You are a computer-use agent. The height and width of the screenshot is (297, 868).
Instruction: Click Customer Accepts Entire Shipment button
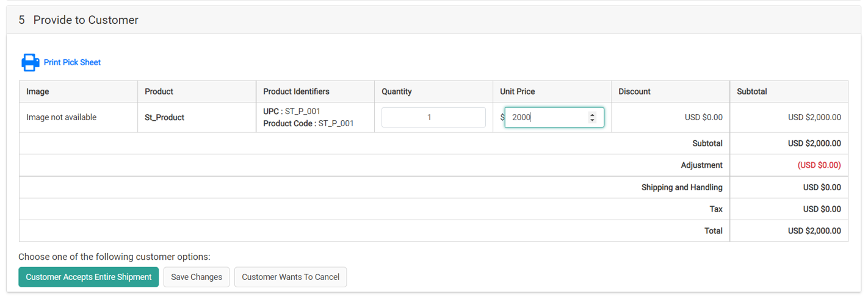[x=89, y=277]
